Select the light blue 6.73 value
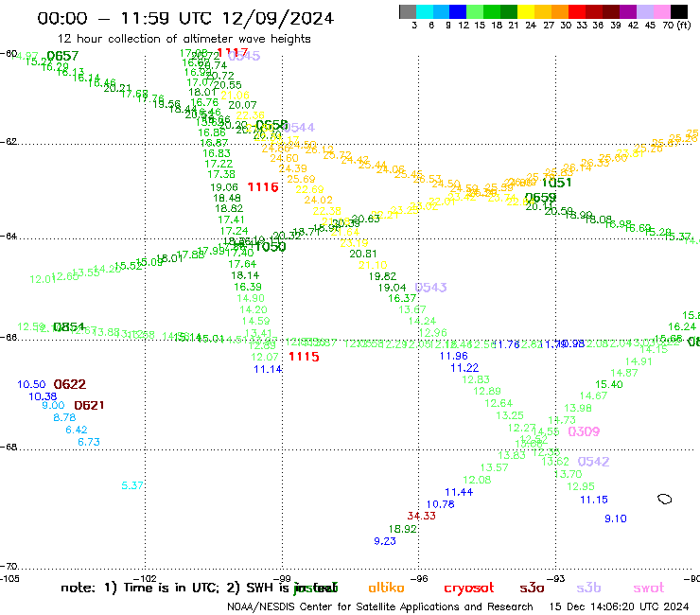The image size is (700, 615). click(89, 442)
